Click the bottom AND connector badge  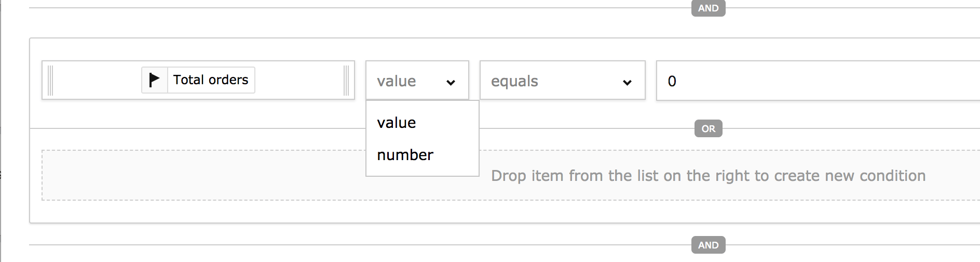(x=708, y=245)
